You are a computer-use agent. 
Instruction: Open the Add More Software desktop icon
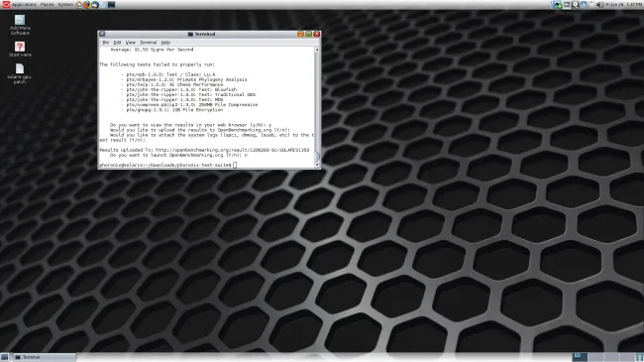point(20,25)
